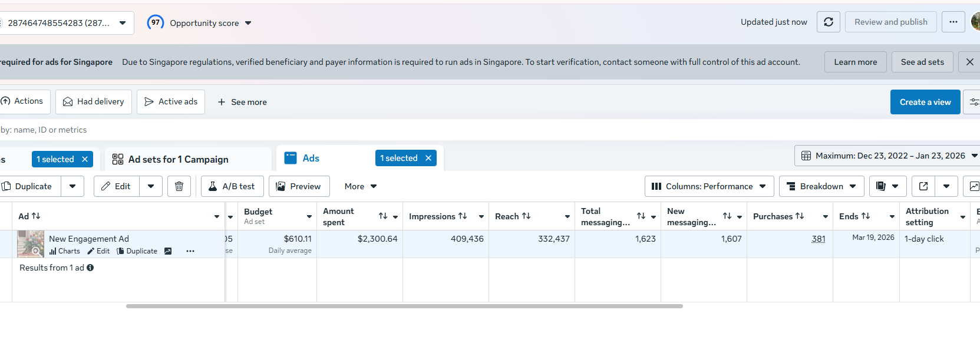Sort by Reach column
This screenshot has width=980, height=356.
(526, 216)
